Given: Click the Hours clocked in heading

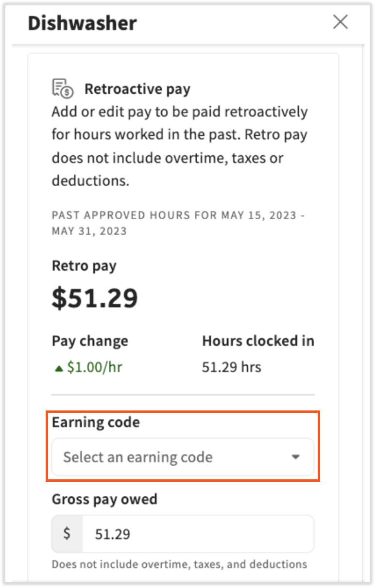Looking at the screenshot, I should 258,341.
